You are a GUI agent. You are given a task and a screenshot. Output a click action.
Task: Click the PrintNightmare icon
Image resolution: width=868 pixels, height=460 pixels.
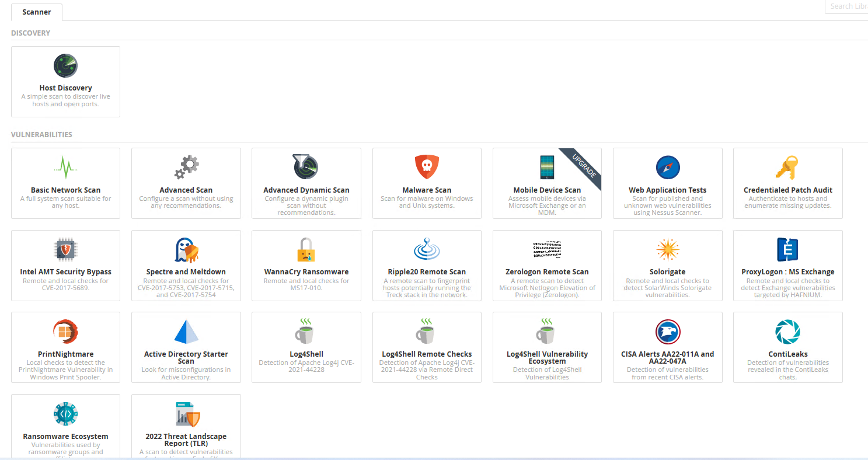[x=65, y=332]
